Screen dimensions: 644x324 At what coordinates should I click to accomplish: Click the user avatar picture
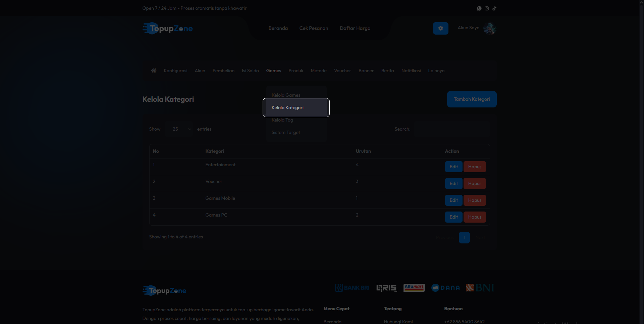click(490, 29)
